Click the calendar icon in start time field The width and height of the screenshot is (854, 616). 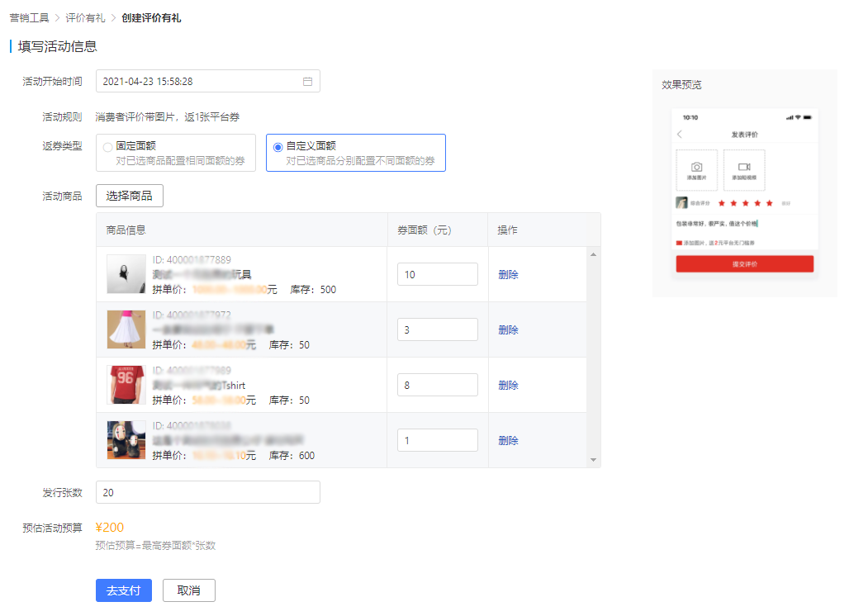[x=307, y=82]
